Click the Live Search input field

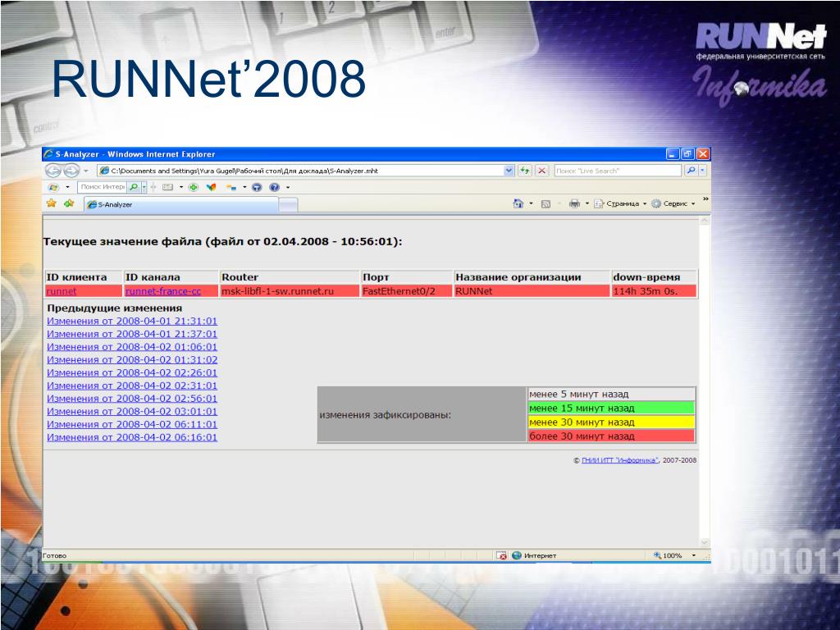618,171
